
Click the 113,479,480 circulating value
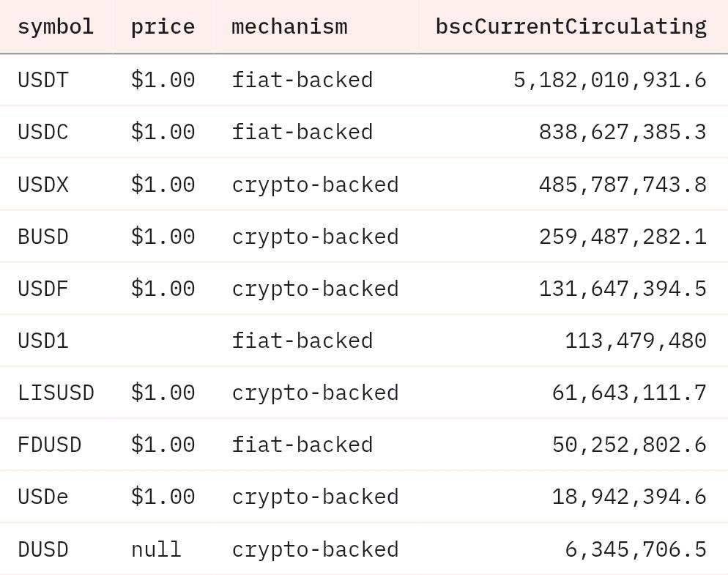[635, 341]
